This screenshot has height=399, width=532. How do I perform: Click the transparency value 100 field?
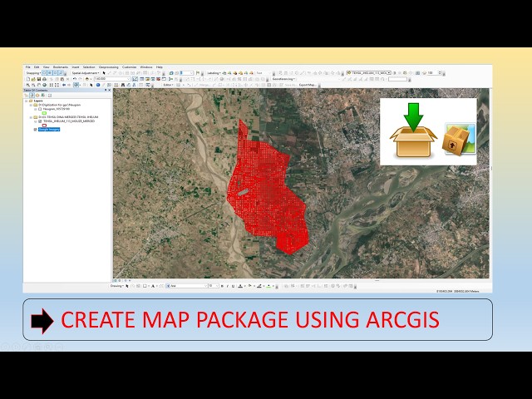[434, 72]
